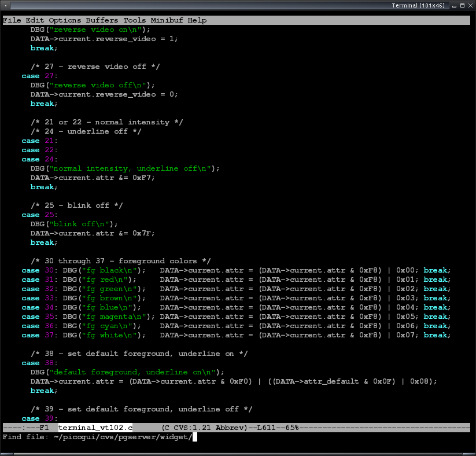Click the comment '27 - reverse video off'
This screenshot has width=476, height=456.
95,67
